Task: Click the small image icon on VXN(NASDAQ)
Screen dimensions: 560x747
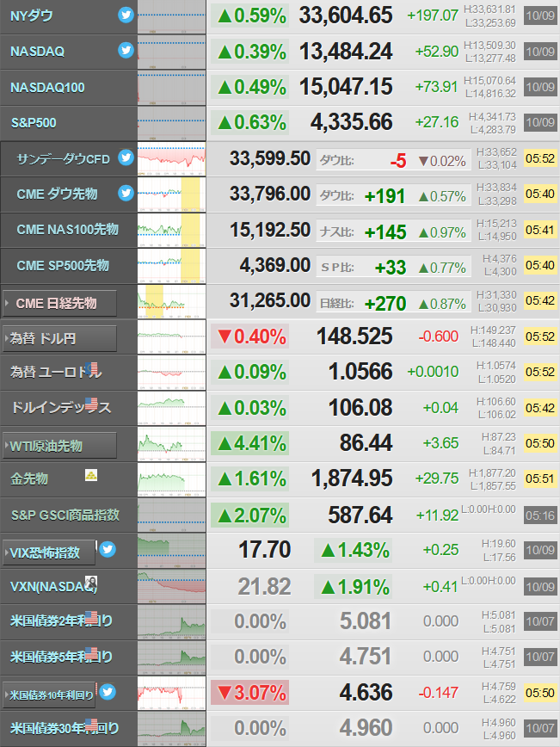Action: pos(91,582)
